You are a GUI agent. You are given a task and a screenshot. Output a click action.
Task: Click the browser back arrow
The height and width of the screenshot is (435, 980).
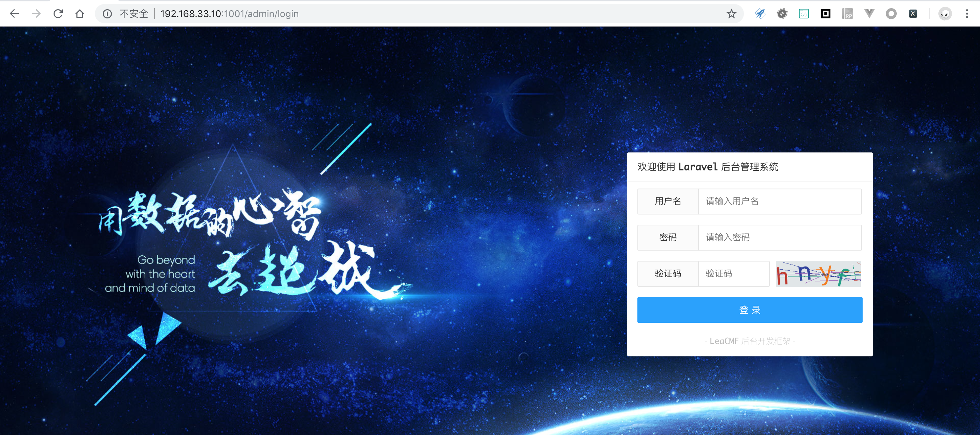point(14,14)
